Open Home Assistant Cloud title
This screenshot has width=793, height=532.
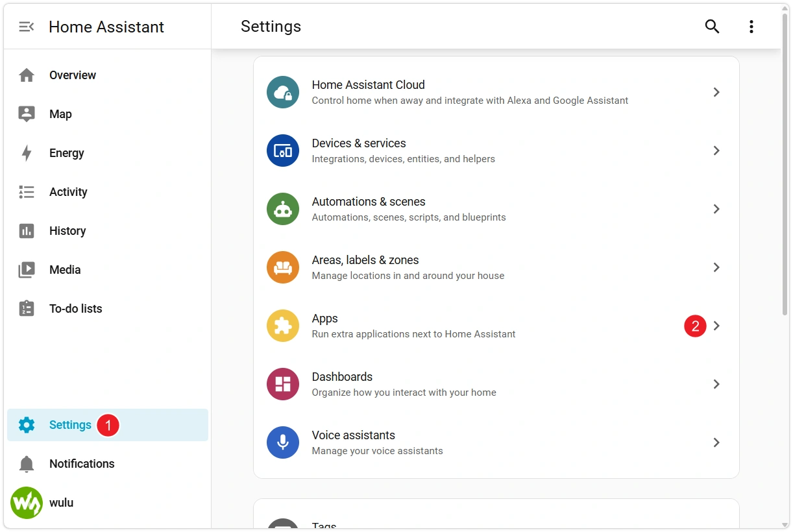[x=369, y=85]
